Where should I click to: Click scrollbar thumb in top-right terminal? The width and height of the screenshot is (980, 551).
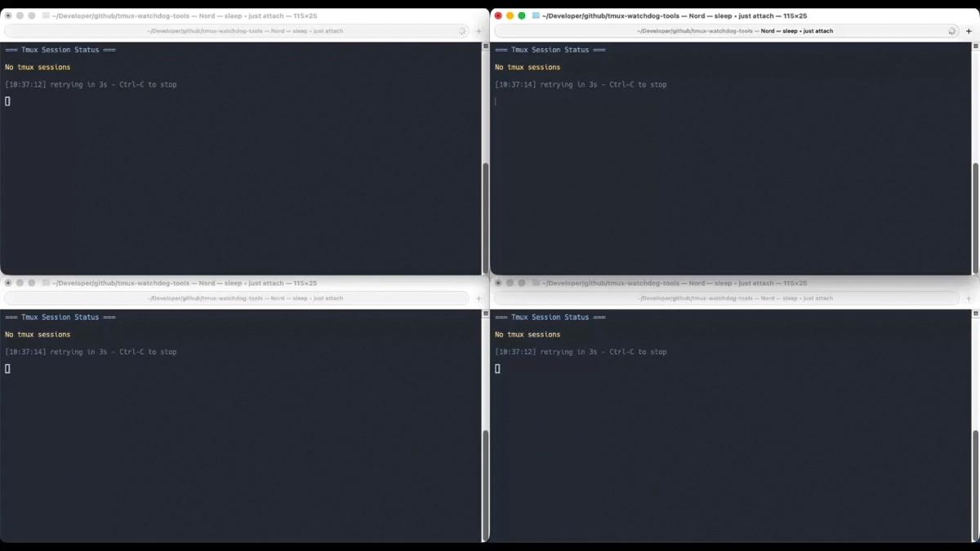point(976,216)
